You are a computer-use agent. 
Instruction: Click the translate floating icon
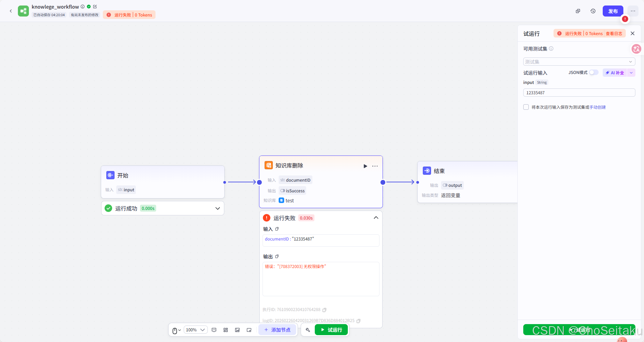(x=636, y=49)
